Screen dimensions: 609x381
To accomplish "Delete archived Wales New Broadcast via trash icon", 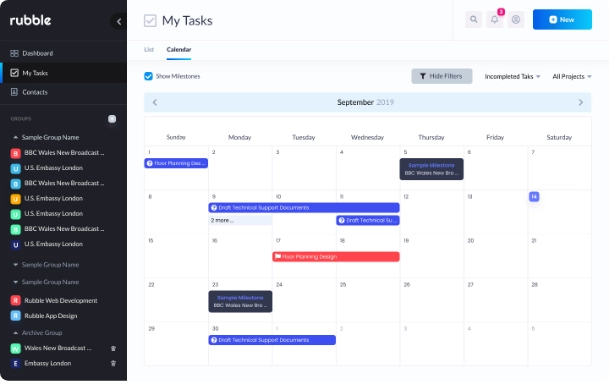I will tap(113, 348).
